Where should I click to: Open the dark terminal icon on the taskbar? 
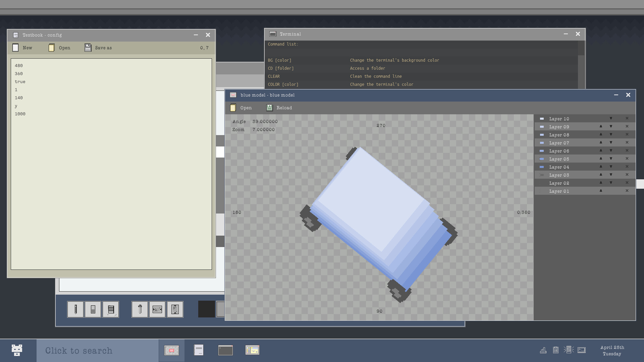click(x=225, y=350)
